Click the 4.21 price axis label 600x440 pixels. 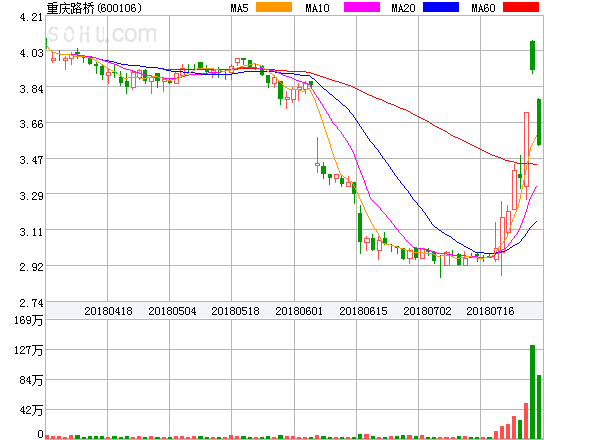pyautogui.click(x=31, y=17)
